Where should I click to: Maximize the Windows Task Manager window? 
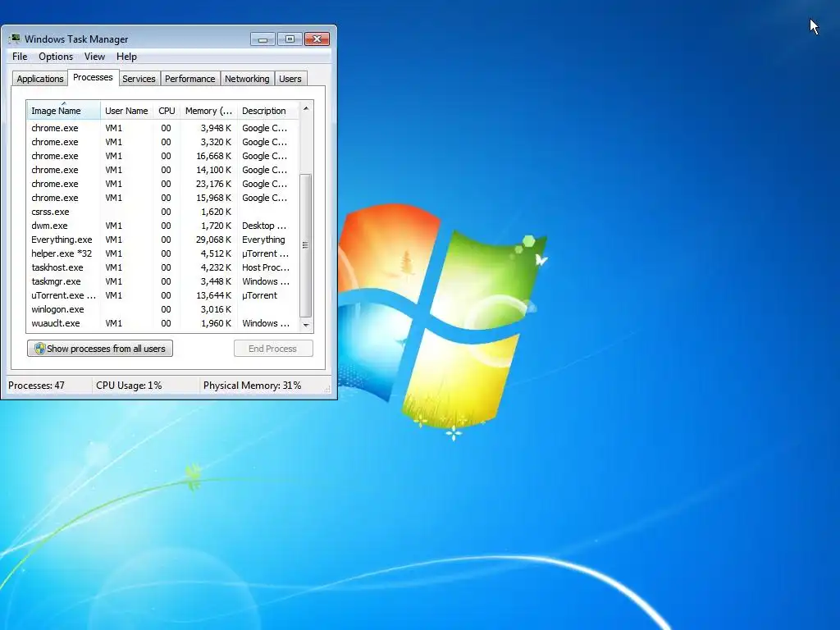tap(290, 39)
